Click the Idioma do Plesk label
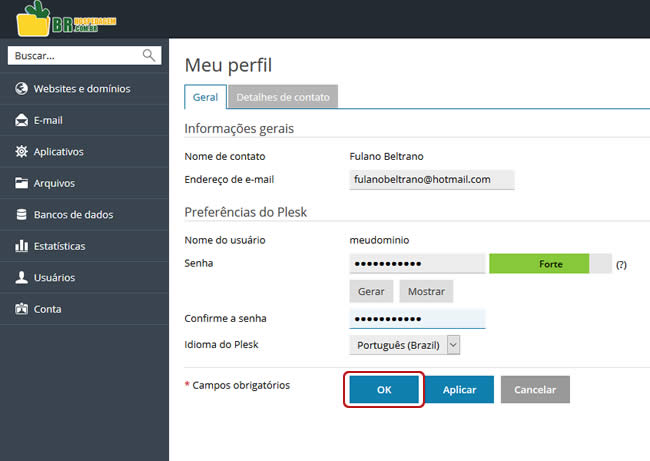The width and height of the screenshot is (650, 461). coord(221,345)
